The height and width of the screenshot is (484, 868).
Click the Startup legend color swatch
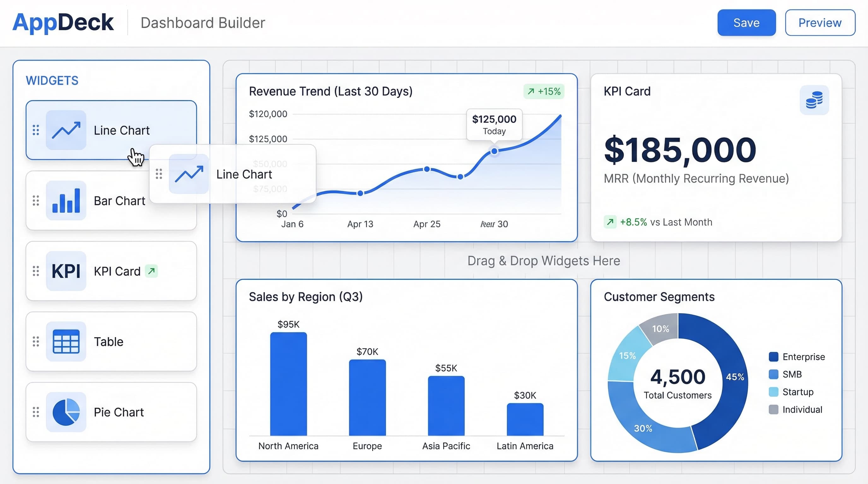pos(774,392)
